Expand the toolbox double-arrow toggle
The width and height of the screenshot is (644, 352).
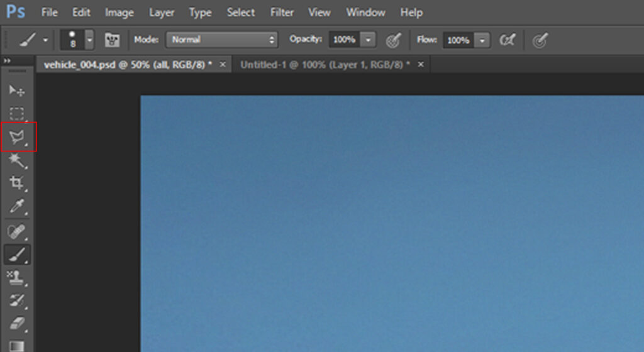pyautogui.click(x=7, y=61)
